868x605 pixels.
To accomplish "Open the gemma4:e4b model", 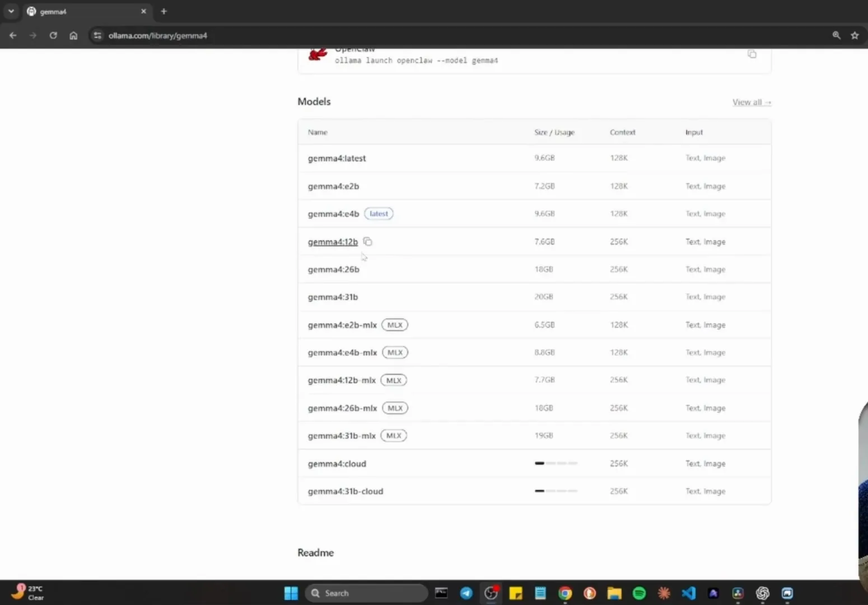I will point(333,214).
